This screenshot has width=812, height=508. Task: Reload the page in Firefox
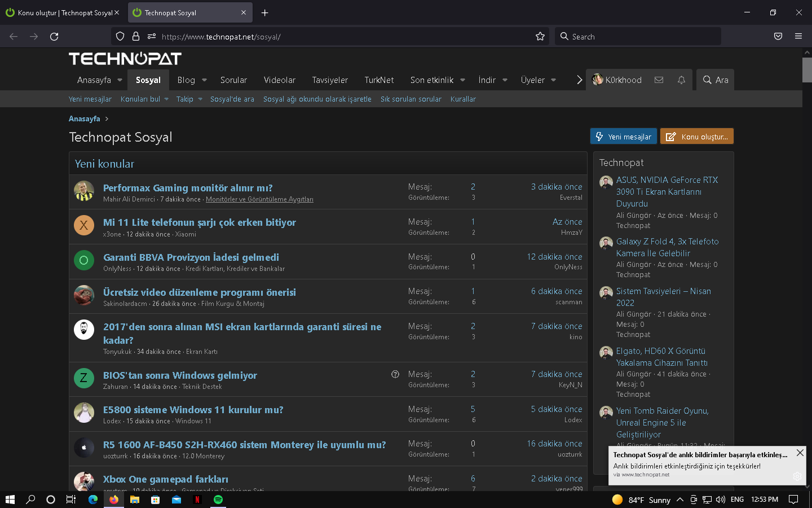[54, 37]
